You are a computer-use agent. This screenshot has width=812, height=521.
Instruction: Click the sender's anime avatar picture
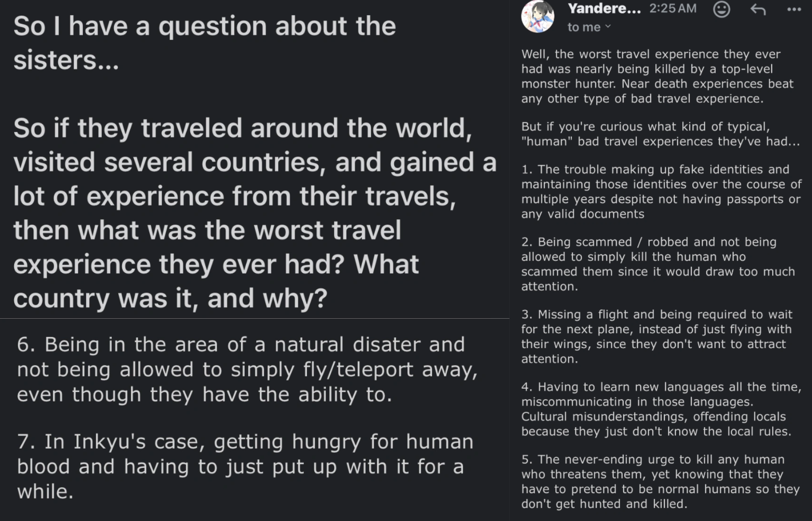538,16
